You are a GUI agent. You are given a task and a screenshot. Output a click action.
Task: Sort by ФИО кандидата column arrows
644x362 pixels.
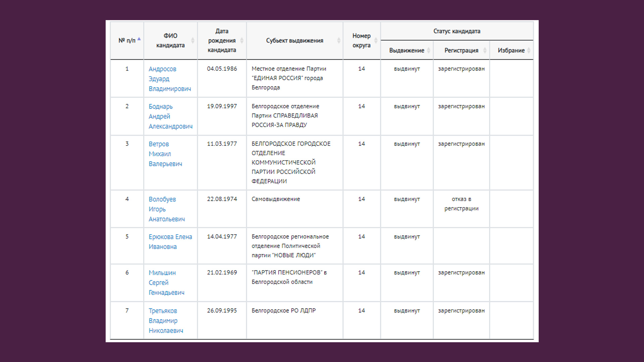click(x=193, y=41)
